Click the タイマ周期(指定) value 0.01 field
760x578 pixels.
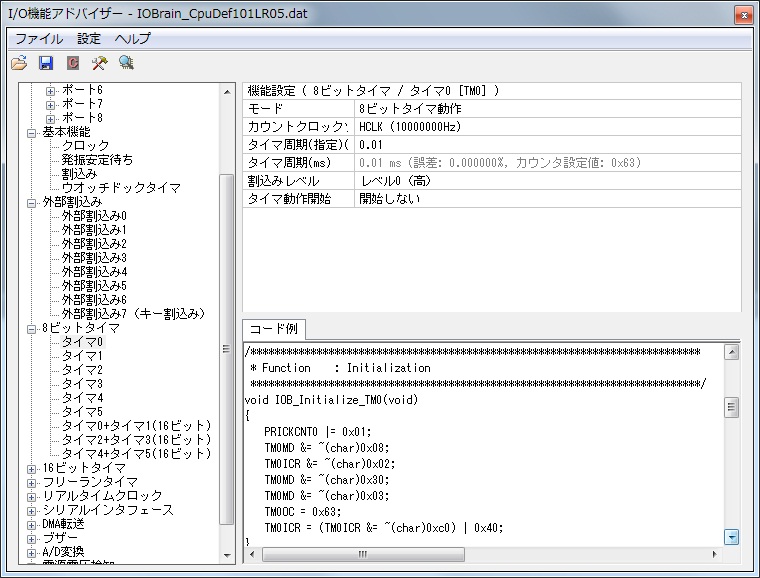(548, 145)
